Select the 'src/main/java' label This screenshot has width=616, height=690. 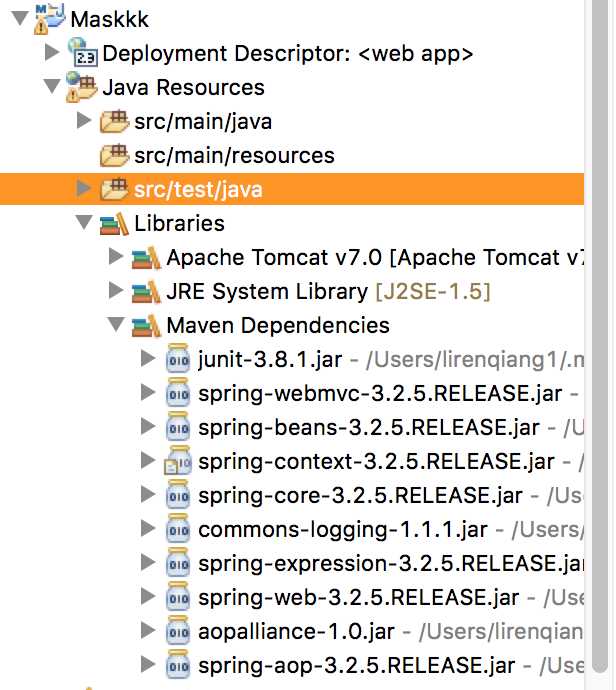(x=203, y=121)
